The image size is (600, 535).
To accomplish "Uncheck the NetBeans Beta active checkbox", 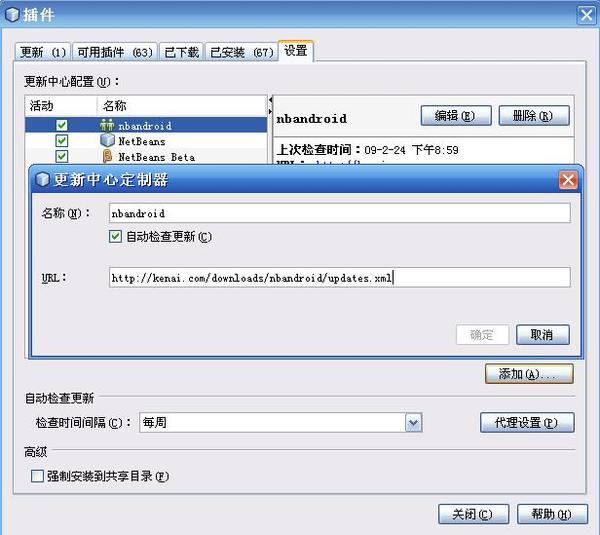I will [x=62, y=156].
